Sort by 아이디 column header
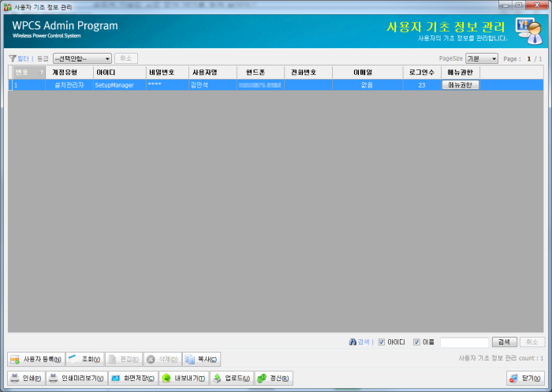 [120, 73]
